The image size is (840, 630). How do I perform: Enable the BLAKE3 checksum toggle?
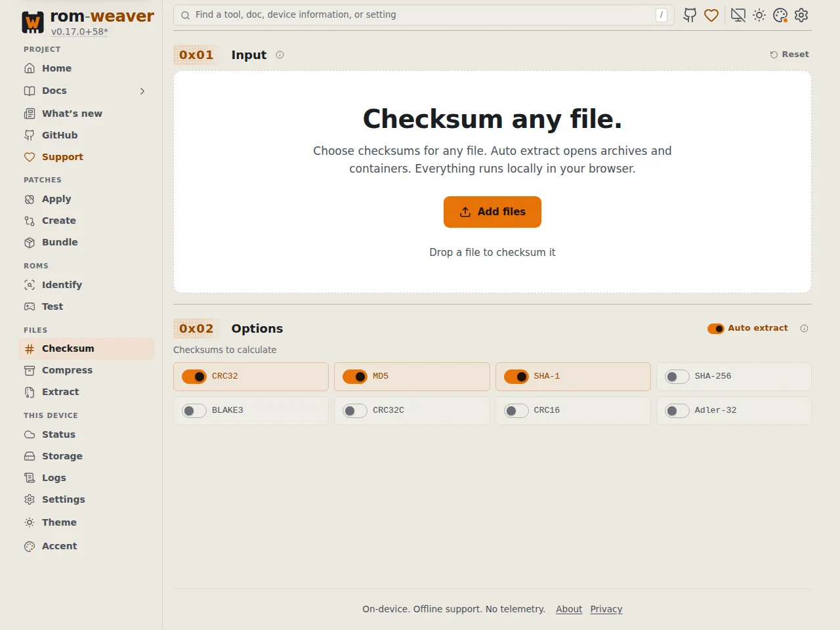tap(194, 411)
